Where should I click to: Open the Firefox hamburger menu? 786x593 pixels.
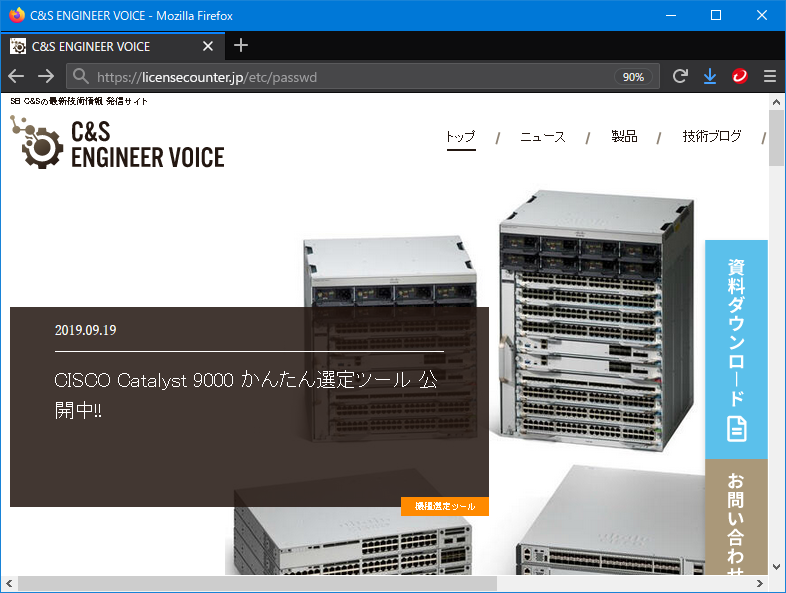tap(770, 76)
